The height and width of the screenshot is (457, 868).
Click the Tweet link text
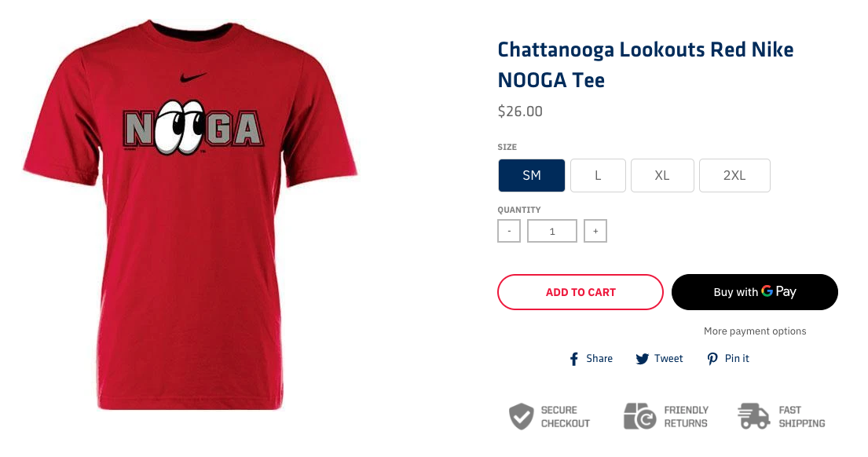click(x=668, y=359)
